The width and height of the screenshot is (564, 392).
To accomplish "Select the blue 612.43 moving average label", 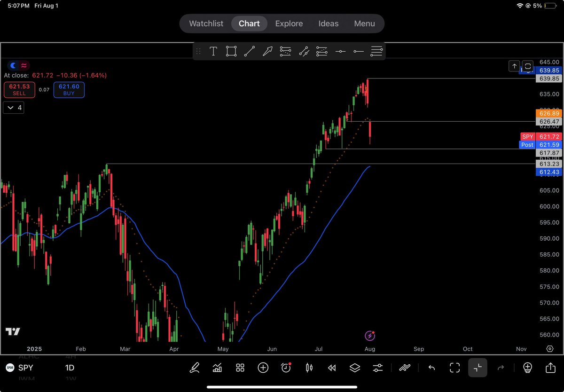I will [549, 172].
